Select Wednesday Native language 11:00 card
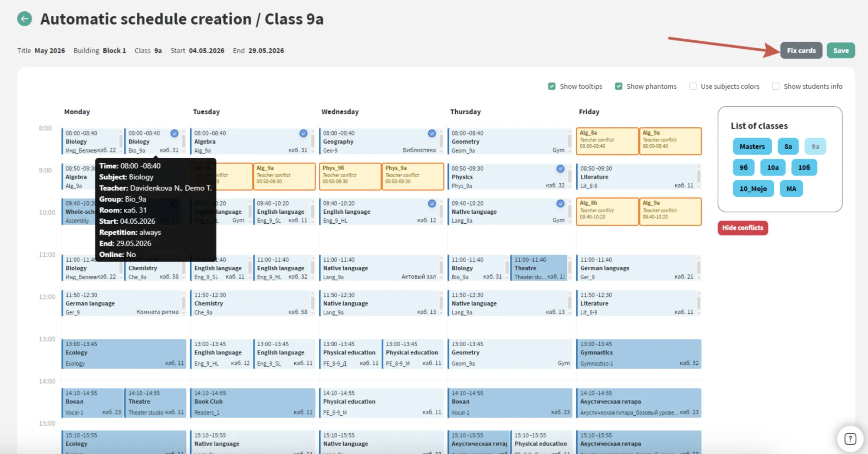 381,268
